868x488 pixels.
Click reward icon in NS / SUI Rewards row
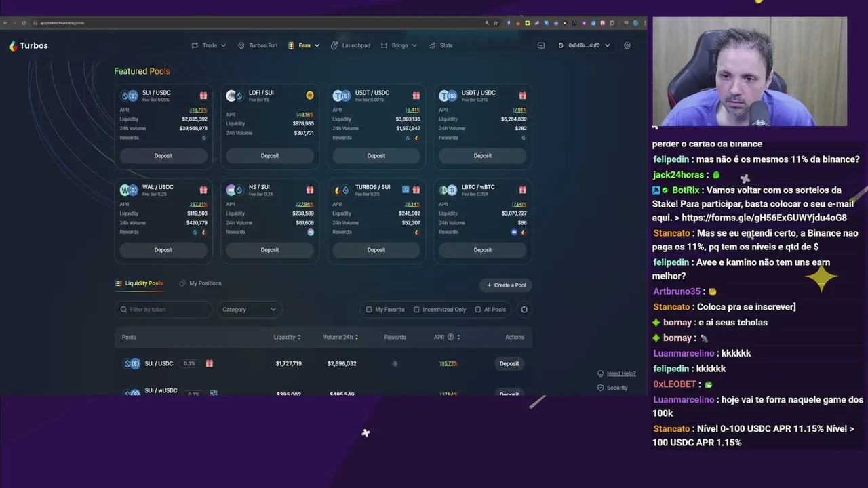(311, 232)
